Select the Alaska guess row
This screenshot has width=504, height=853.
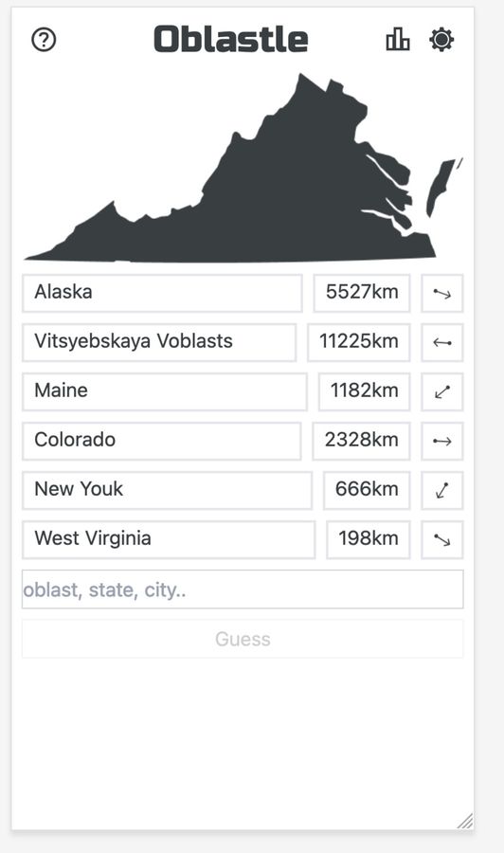[162, 293]
